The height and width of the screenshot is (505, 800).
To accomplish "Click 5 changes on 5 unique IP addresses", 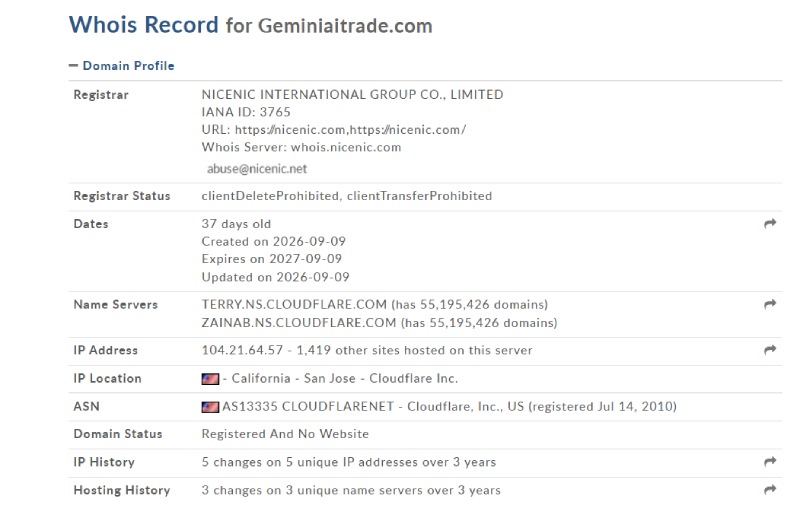I will click(349, 462).
